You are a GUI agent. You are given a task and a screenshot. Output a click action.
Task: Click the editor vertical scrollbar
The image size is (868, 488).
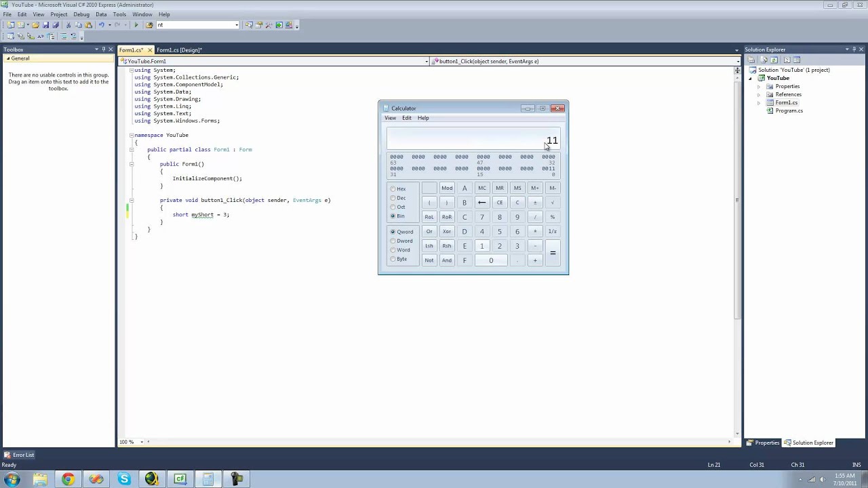737,200
